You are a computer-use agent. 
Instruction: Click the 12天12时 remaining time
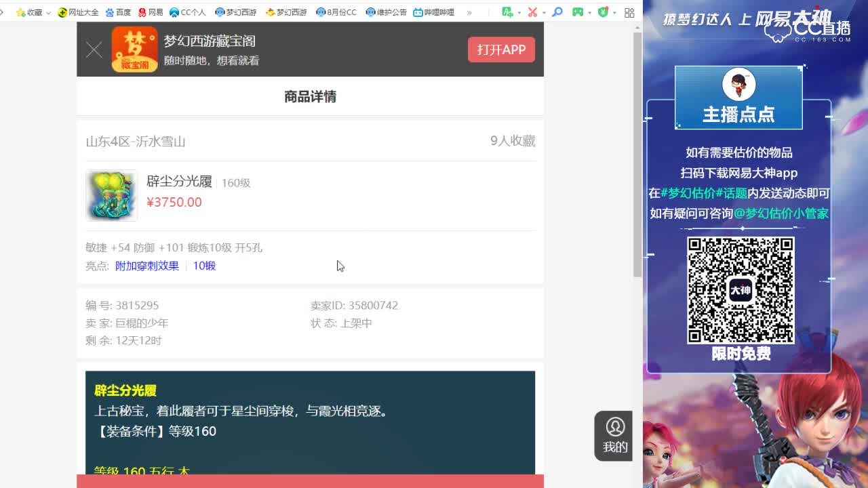(138, 341)
